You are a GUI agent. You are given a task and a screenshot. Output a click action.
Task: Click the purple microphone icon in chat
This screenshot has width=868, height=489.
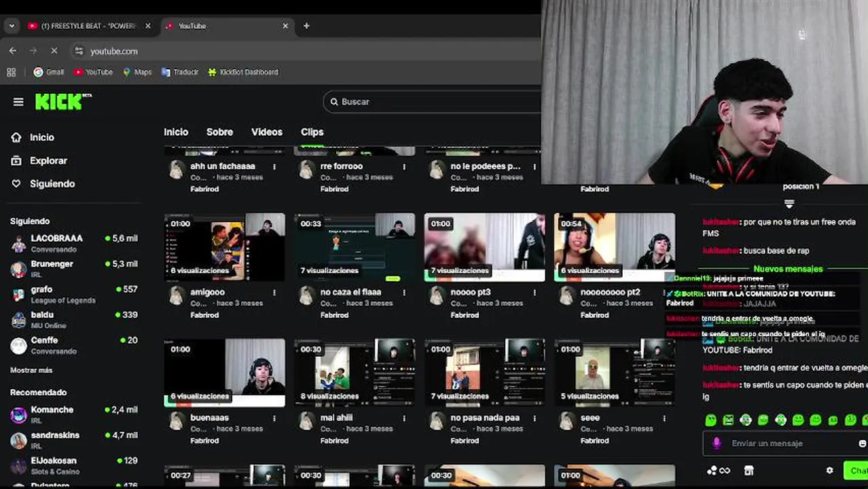pyautogui.click(x=717, y=443)
